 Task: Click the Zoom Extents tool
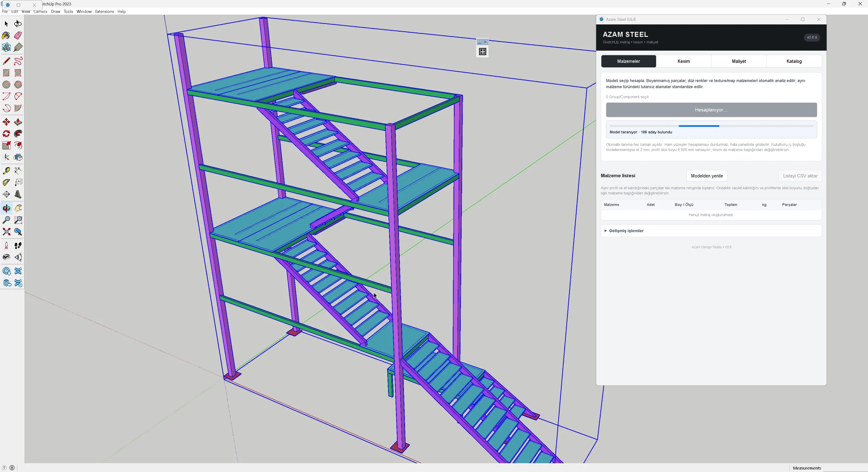click(x=6, y=232)
